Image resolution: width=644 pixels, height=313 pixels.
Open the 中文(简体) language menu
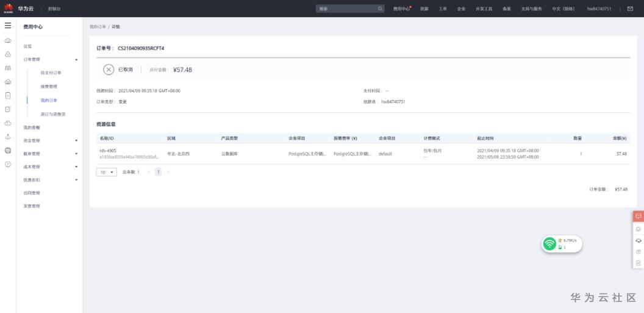coord(563,9)
